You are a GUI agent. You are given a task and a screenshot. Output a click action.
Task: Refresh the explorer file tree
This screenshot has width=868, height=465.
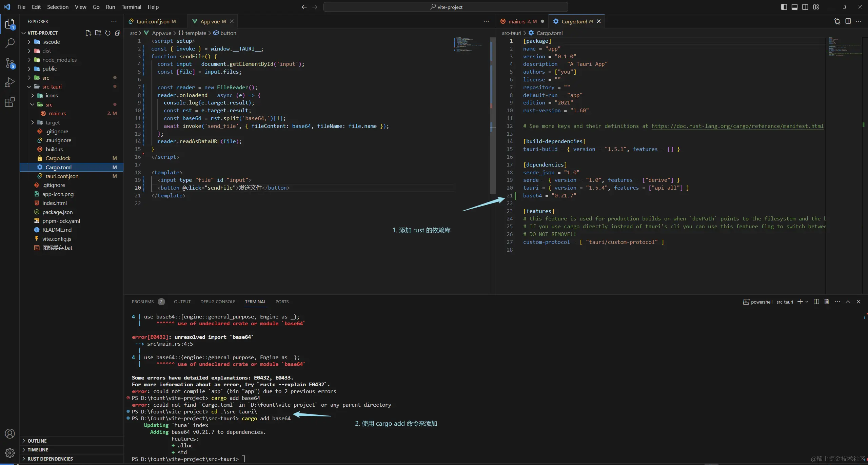tap(108, 33)
